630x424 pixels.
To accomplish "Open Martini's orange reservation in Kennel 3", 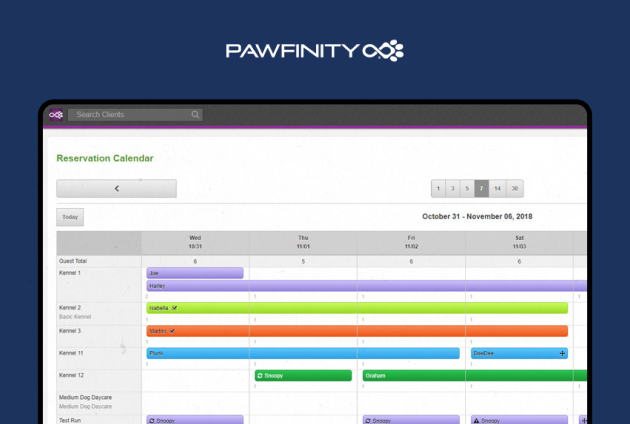I will tap(357, 331).
